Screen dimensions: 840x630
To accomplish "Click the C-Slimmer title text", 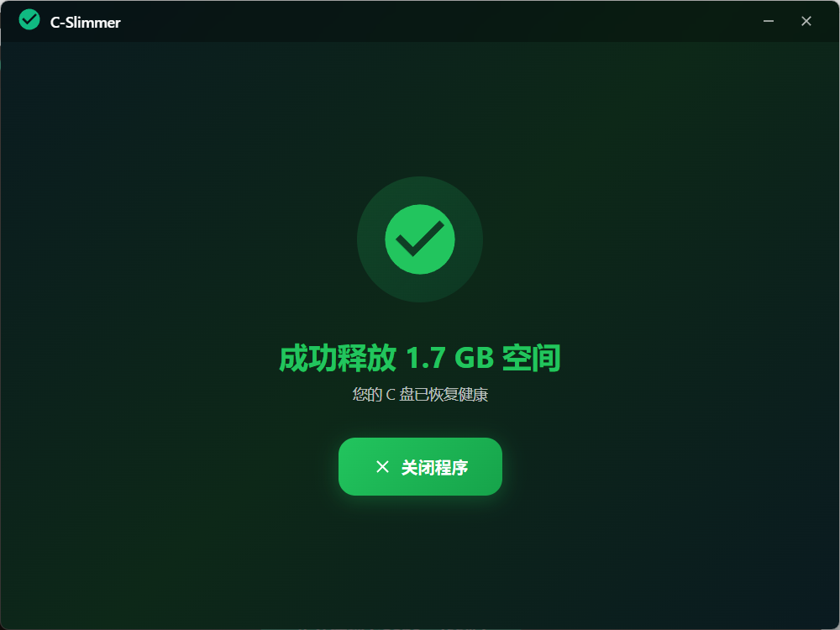I will coord(85,23).
